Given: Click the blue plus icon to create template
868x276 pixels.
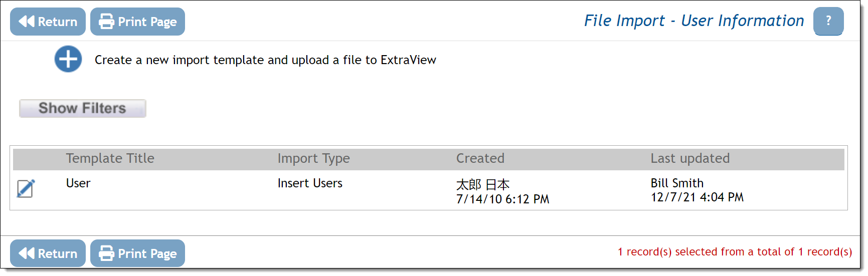Looking at the screenshot, I should (68, 59).
